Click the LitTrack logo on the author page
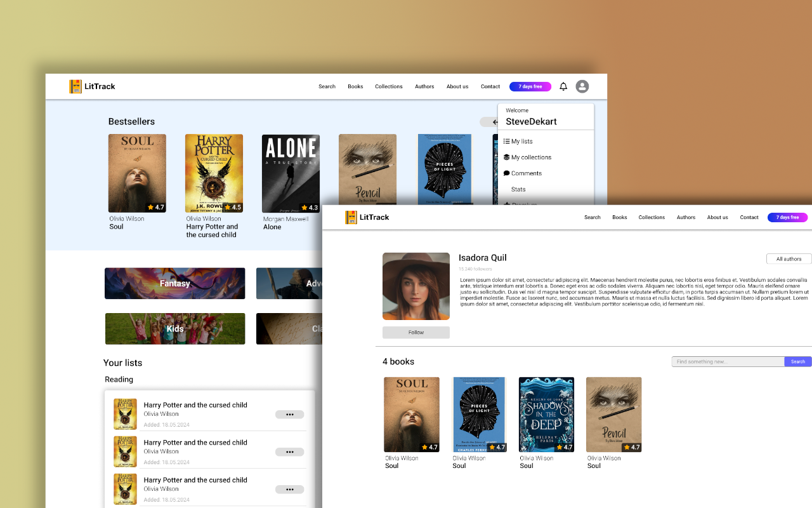Screen dimensions: 812x508 pyautogui.click(x=367, y=217)
